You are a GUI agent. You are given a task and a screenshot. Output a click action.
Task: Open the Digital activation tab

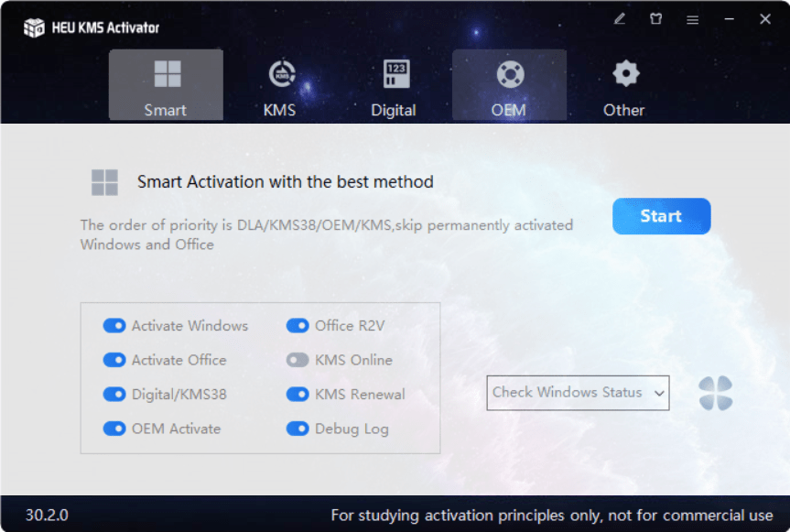(394, 87)
